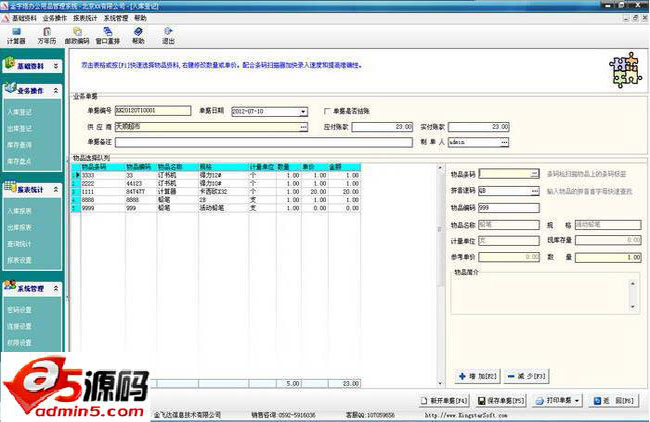
Task: Open the 报表统计 menu in menu bar
Action: (85, 18)
